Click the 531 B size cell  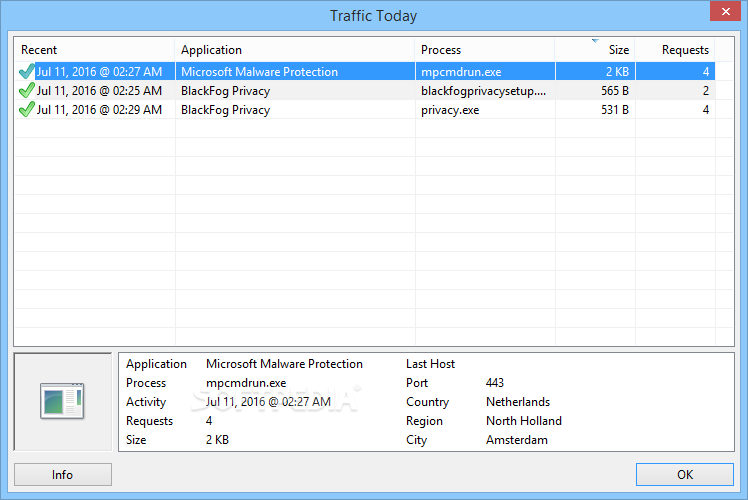(615, 110)
